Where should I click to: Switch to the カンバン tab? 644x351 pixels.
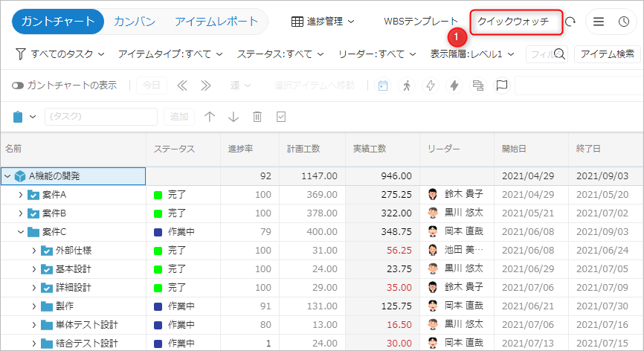135,22
